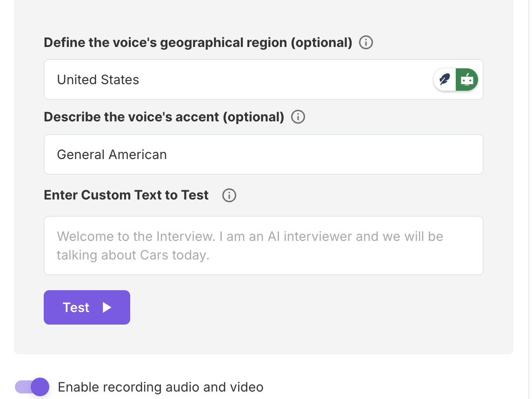Click 'Define the voice's geographical region' label
Screen dimensions: 532x399
[x=198, y=43]
